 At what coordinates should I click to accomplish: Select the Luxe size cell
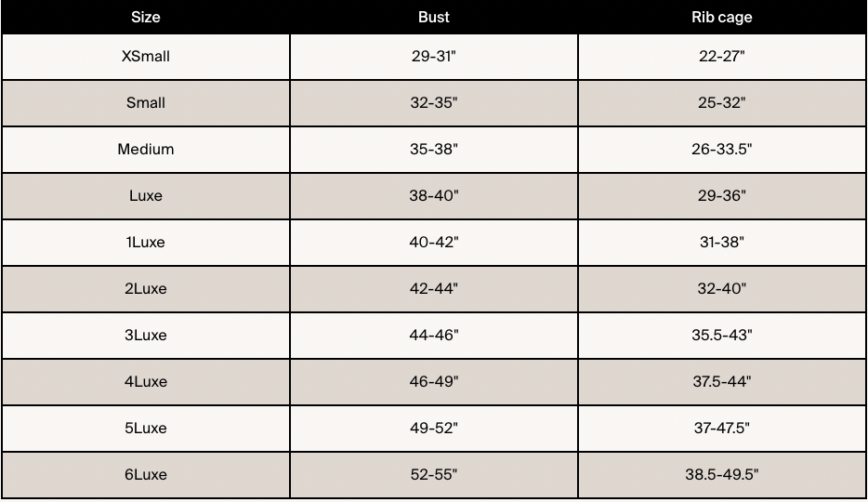pos(146,196)
